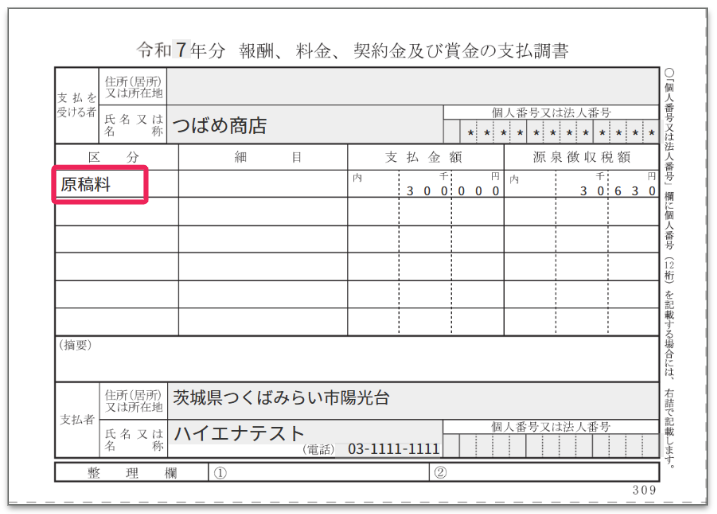
Task: Click the 支払者 label
Action: [x=77, y=419]
